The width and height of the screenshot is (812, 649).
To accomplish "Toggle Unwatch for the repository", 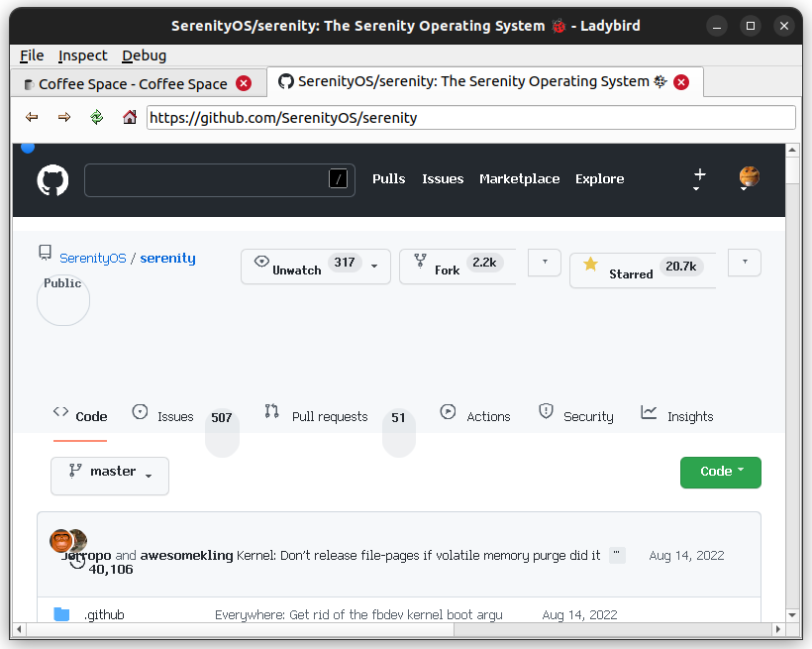I will click(x=316, y=267).
